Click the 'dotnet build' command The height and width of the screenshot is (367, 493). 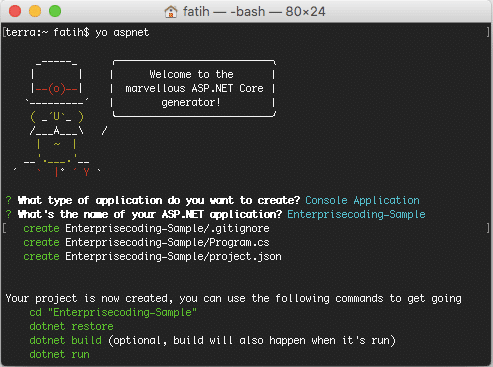click(x=65, y=340)
